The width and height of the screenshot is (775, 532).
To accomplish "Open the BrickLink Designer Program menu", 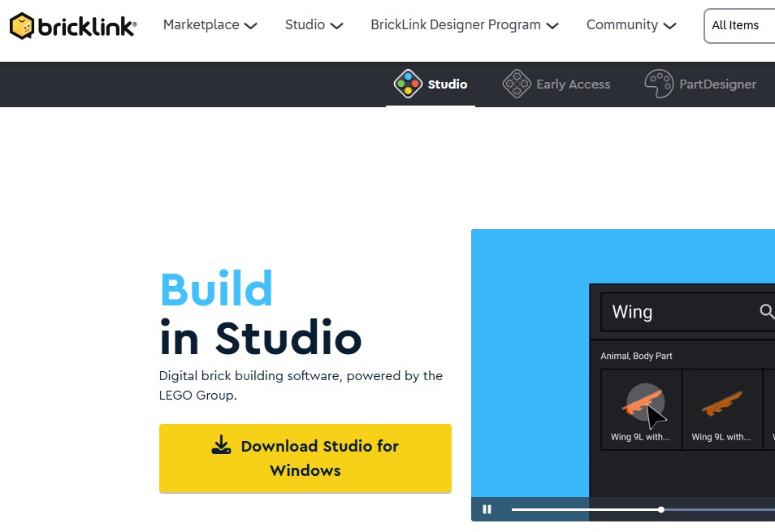I will 464,24.
